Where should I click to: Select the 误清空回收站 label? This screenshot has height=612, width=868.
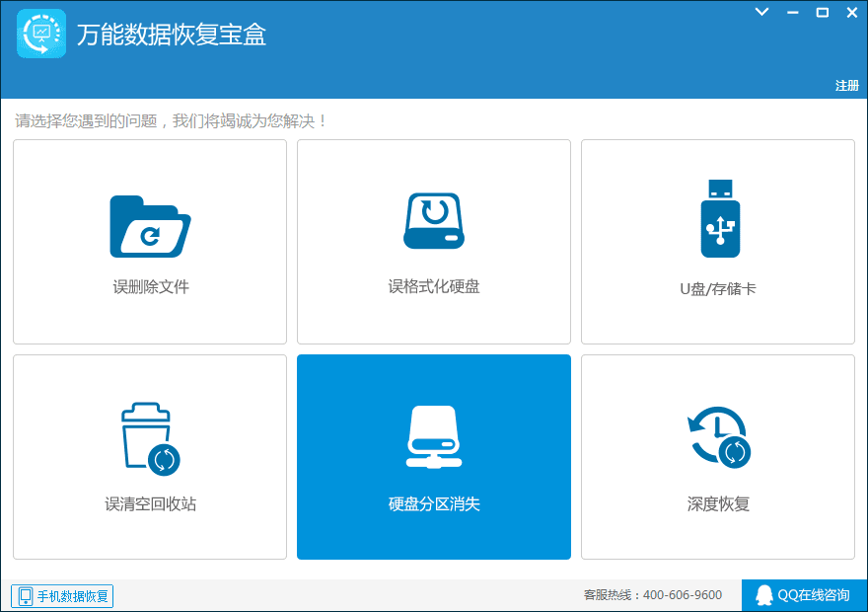150,503
